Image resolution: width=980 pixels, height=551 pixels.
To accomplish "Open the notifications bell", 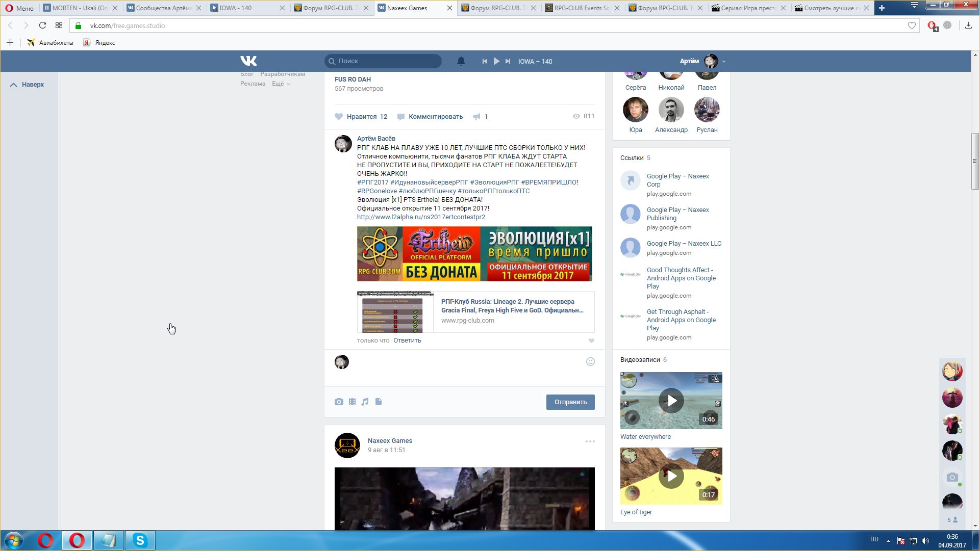I will click(x=461, y=61).
